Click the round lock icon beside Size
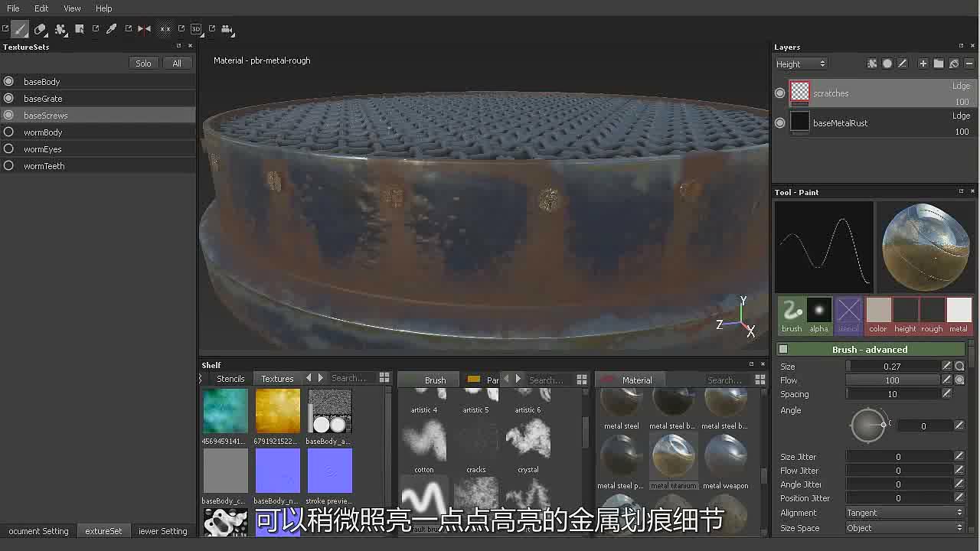Image resolution: width=980 pixels, height=551 pixels. [959, 367]
